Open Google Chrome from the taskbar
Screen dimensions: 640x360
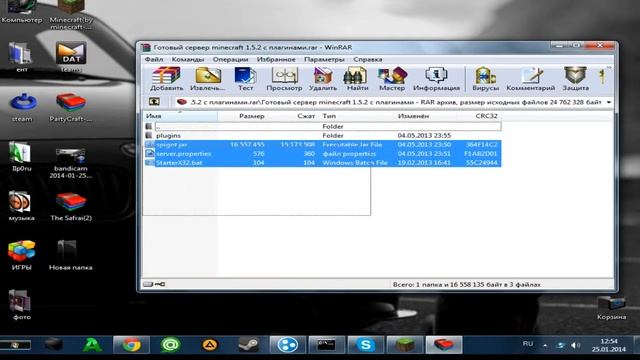point(131,345)
